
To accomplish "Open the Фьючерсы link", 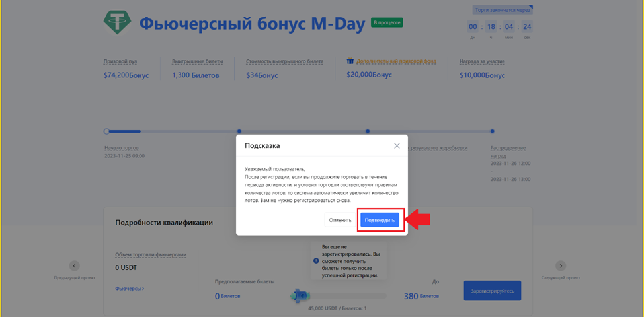I will click(130, 289).
